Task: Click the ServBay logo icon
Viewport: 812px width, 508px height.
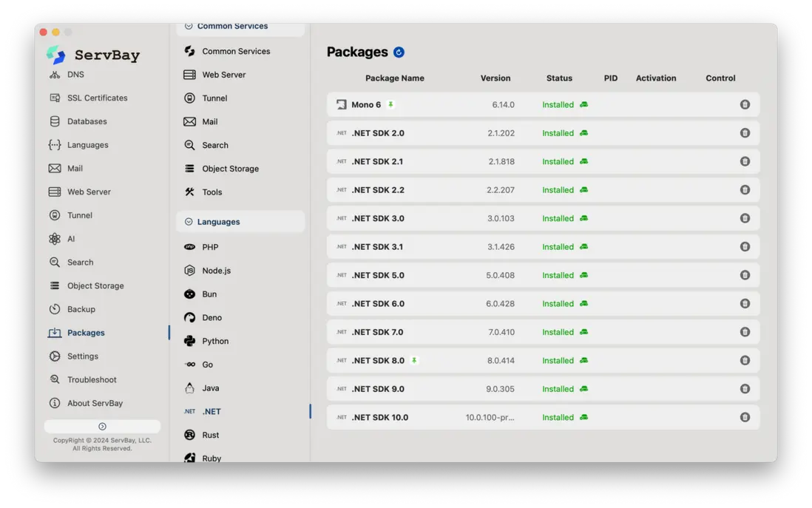Action: [x=56, y=55]
